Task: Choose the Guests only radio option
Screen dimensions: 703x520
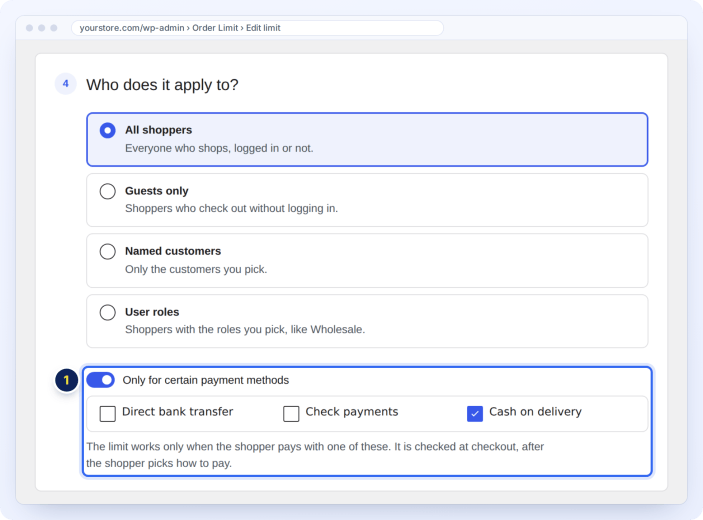Action: 108,191
